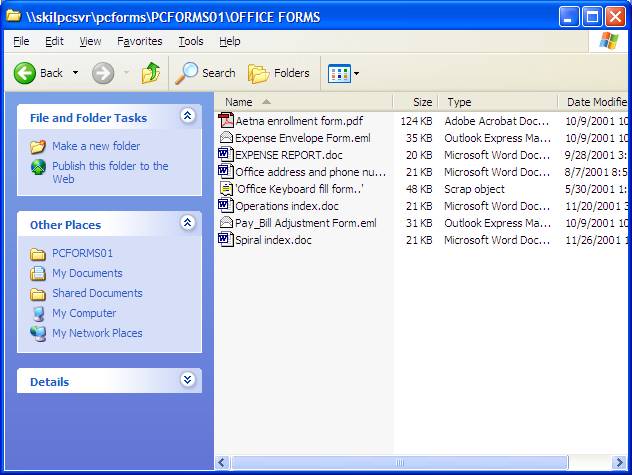Screen dimensions: 632x475
Task: Click Publish this folder to the Web
Action: (110, 172)
